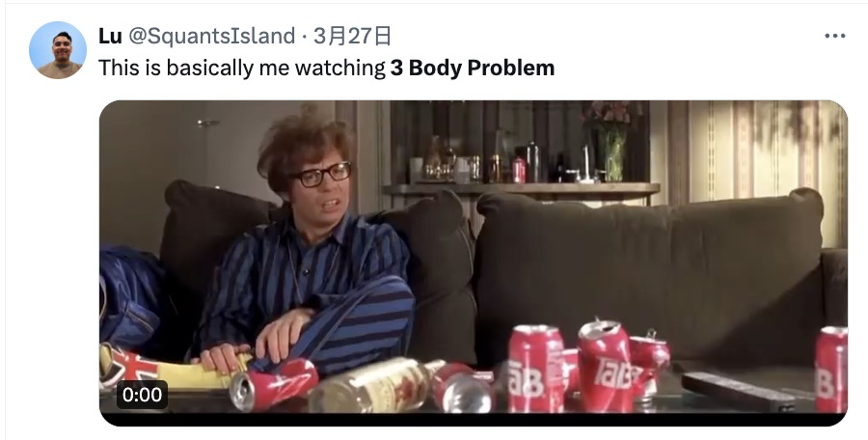Open the tweet via the 3月27日 timestamp
868x440 pixels.
352,36
